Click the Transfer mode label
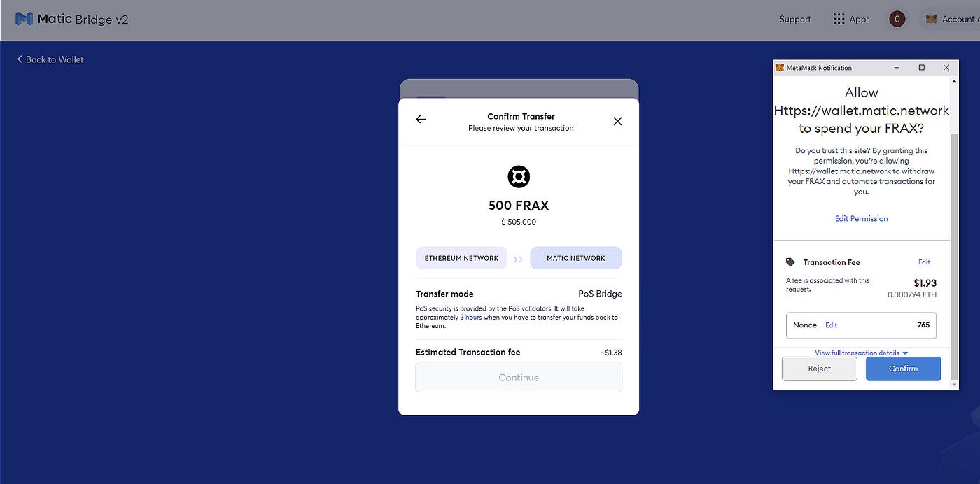Image resolution: width=980 pixels, height=484 pixels. click(x=444, y=294)
